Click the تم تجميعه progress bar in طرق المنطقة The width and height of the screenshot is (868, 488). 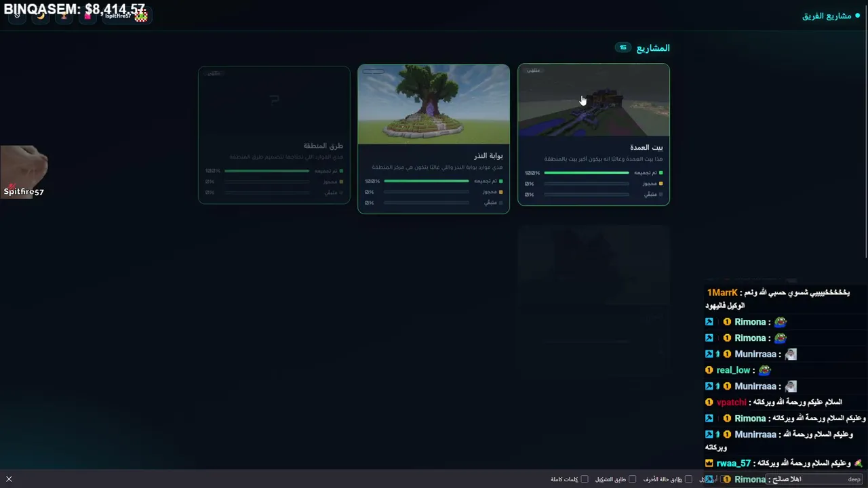coord(267,171)
